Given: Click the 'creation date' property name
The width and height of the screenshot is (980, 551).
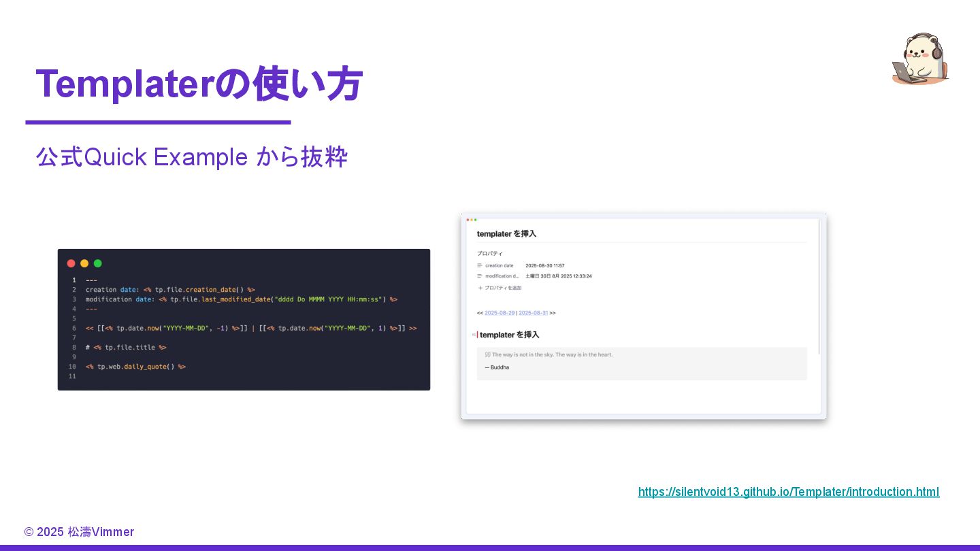Looking at the screenshot, I should click(x=500, y=265).
